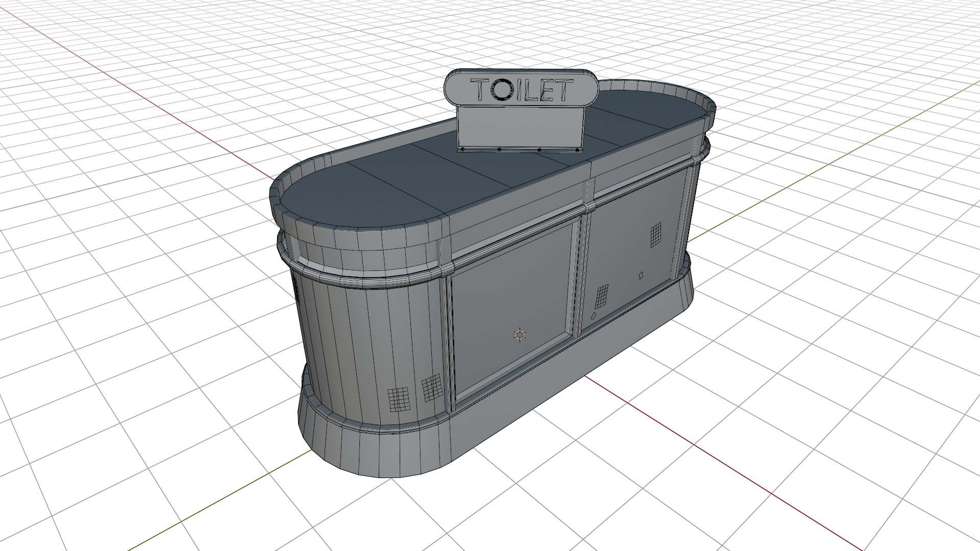Select the flat support panel below TOILET sign
The image size is (980, 551).
(521, 128)
